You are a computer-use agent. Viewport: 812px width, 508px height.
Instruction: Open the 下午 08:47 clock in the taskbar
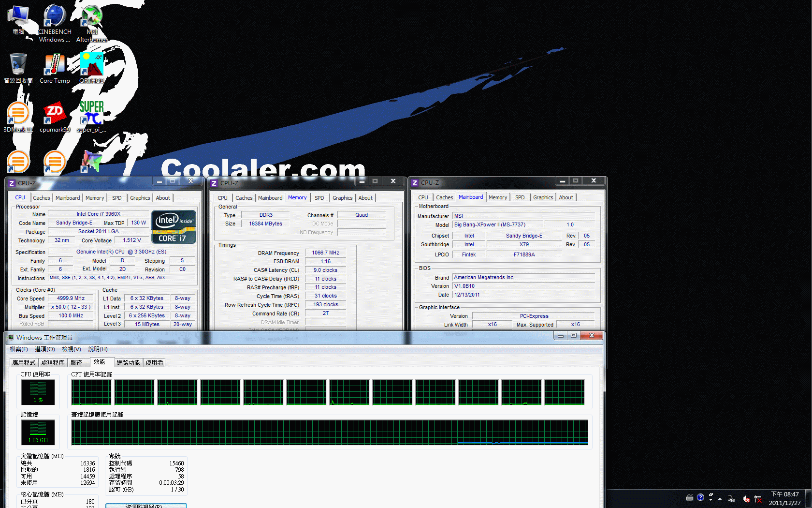click(784, 498)
